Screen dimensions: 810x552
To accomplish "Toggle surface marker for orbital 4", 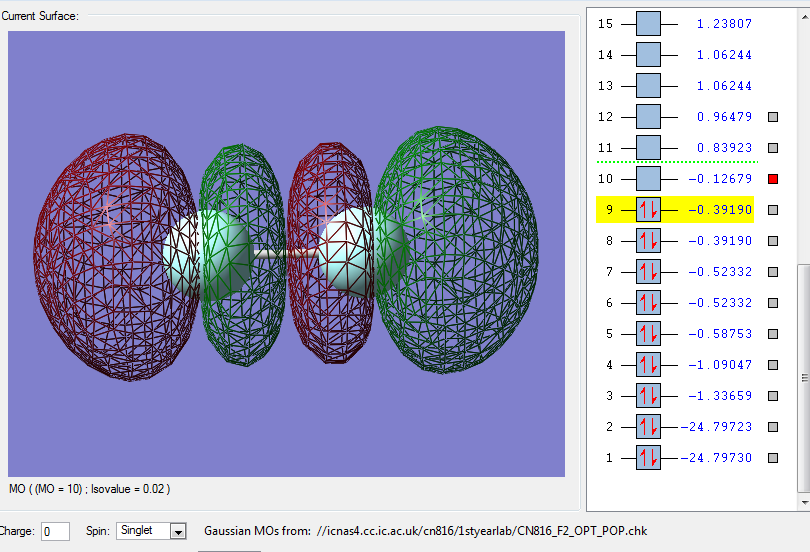I will (773, 365).
